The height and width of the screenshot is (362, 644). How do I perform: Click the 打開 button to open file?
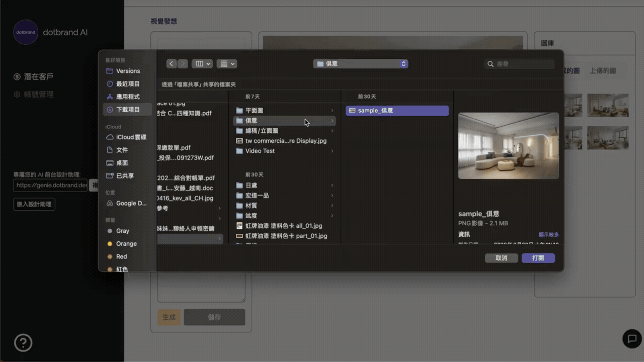538,258
